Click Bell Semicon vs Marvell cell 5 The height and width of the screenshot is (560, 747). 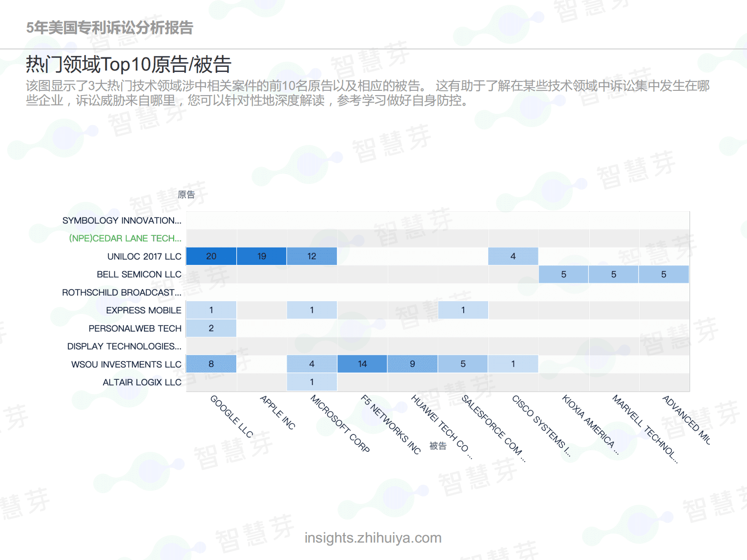[x=614, y=274]
